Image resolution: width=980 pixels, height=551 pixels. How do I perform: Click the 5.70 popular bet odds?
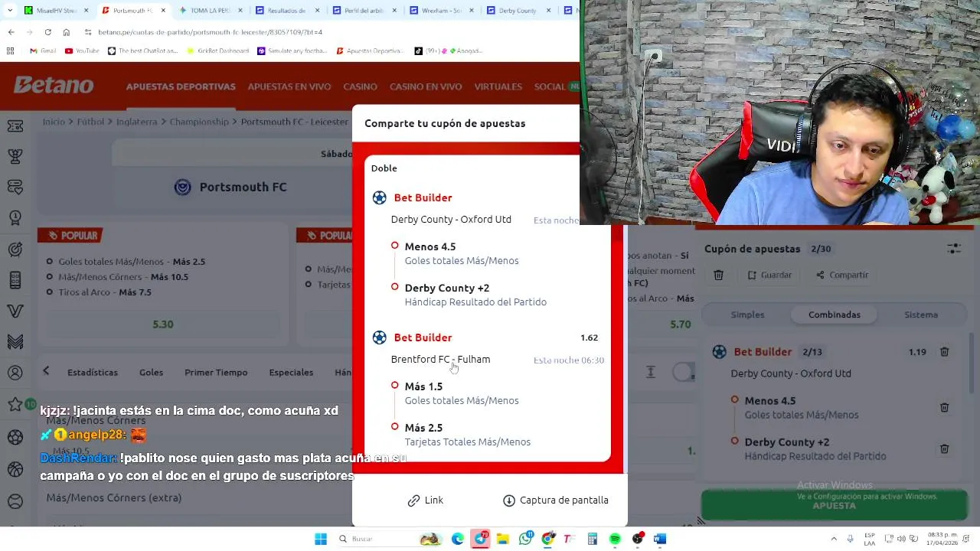680,324
